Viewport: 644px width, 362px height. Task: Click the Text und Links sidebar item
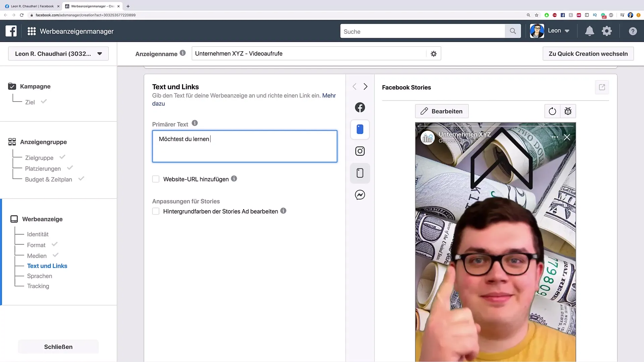tap(47, 266)
